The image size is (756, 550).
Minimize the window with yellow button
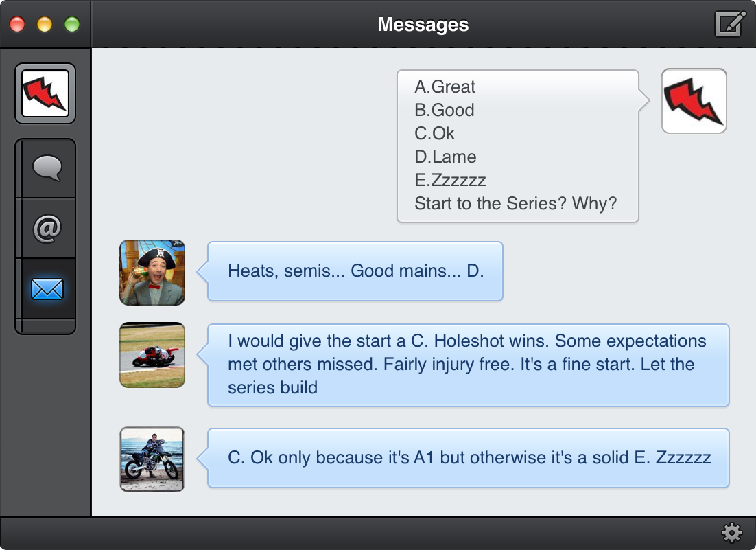click(45, 25)
